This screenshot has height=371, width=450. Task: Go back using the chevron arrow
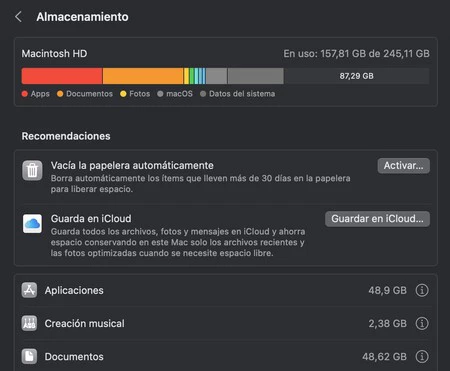click(x=19, y=17)
